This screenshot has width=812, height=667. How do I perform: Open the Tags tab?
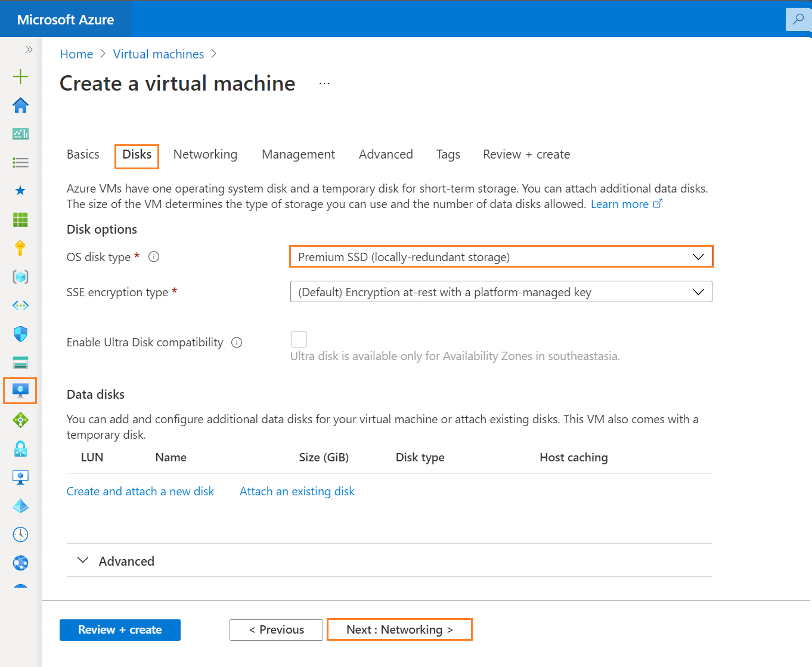(x=448, y=154)
